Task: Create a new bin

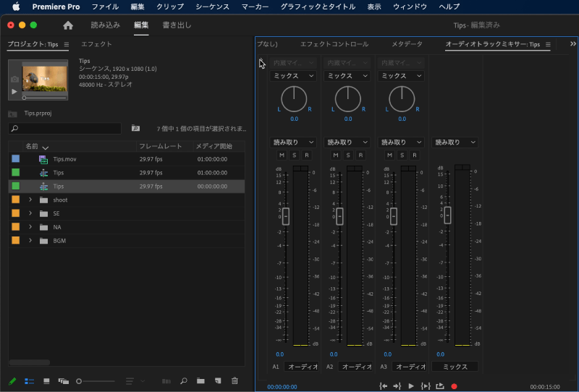Action: tap(200, 381)
